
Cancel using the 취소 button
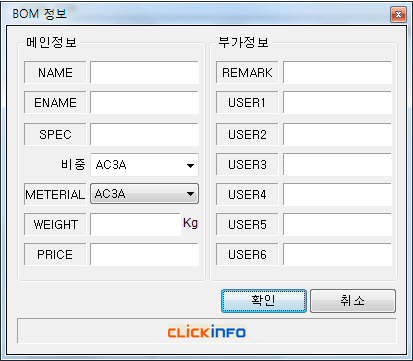(x=353, y=301)
